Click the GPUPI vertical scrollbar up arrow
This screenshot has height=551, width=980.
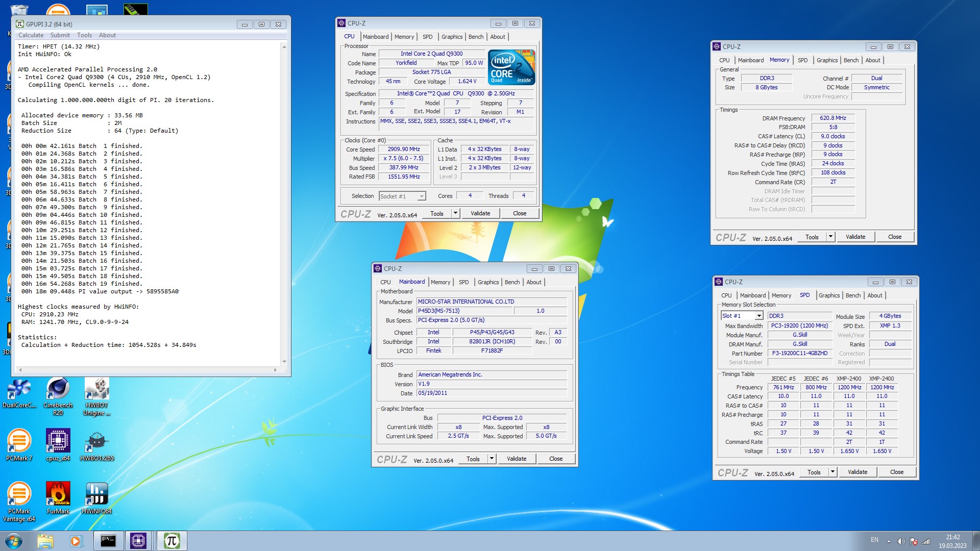pyautogui.click(x=284, y=46)
